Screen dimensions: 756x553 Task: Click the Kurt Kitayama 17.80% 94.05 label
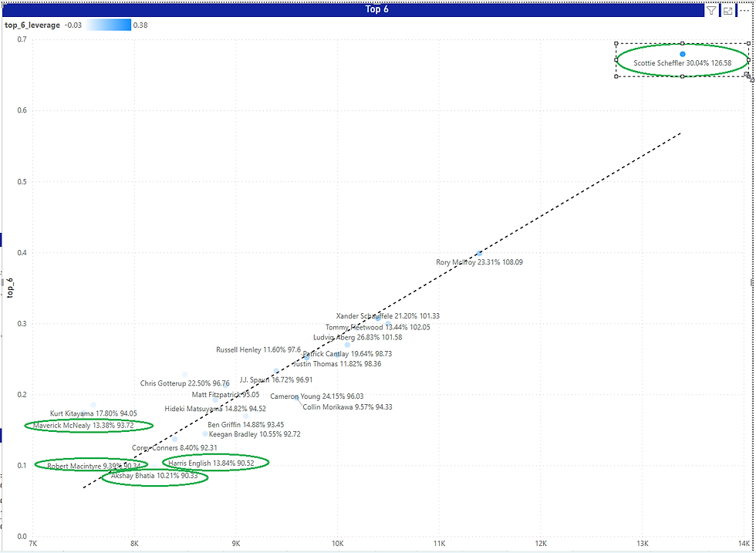93,413
